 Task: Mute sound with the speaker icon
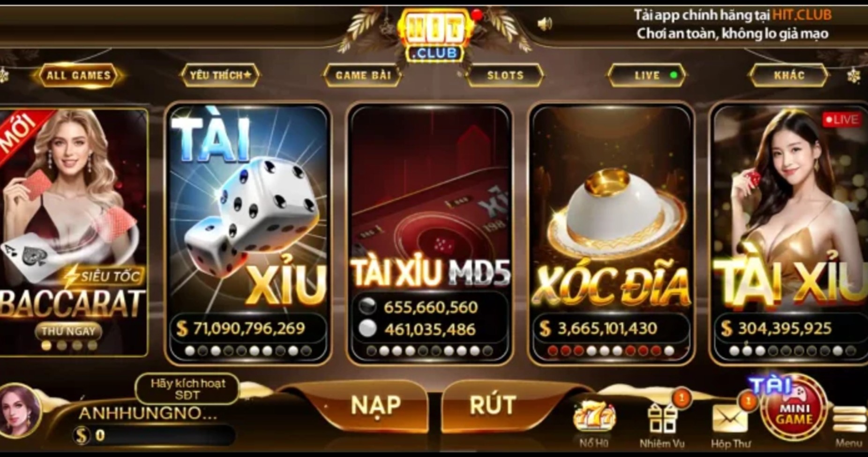(544, 23)
